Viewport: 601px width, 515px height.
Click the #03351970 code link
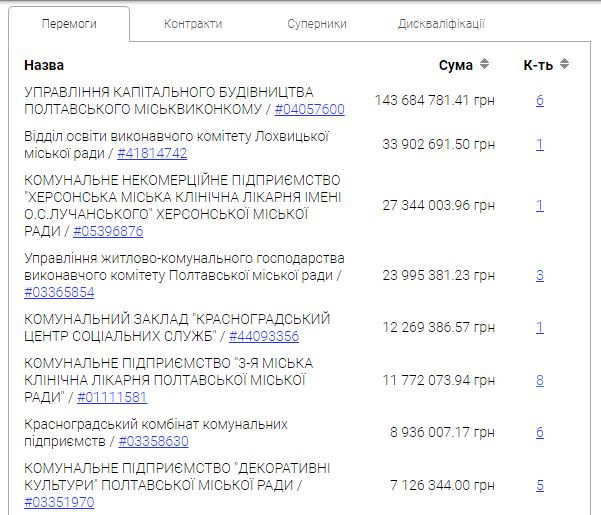(x=59, y=502)
